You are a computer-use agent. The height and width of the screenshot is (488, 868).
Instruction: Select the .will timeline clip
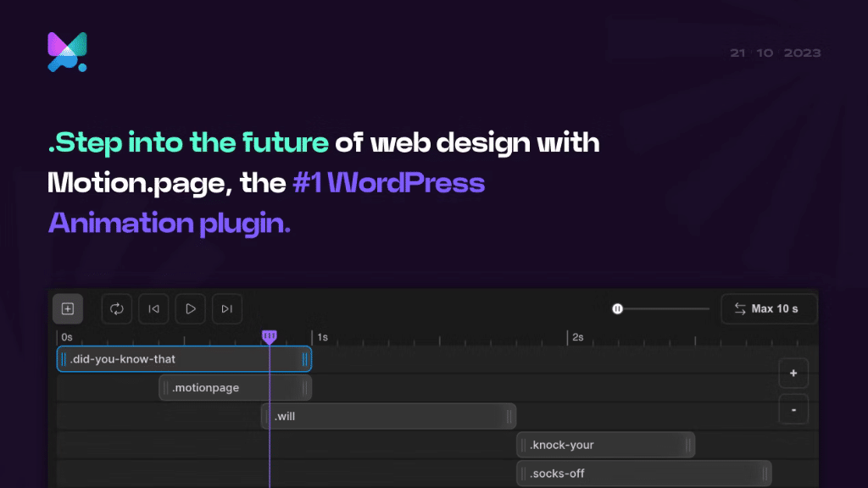click(x=388, y=417)
